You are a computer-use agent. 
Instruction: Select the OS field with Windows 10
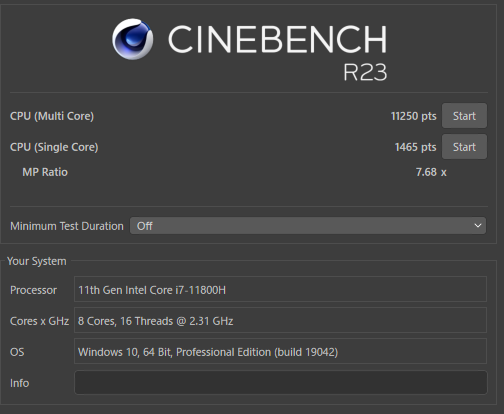281,351
